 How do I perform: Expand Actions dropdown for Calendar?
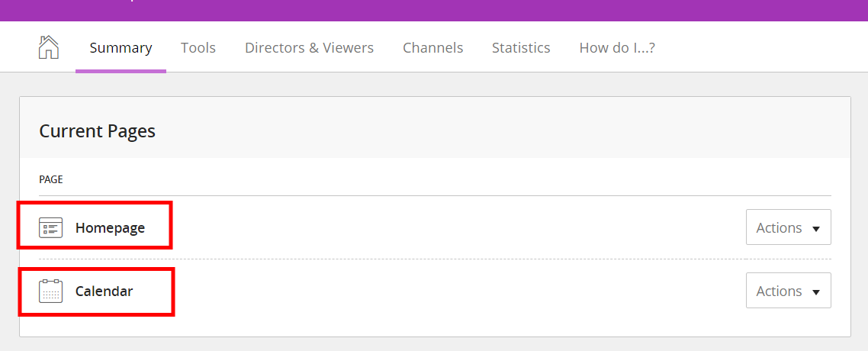pos(788,290)
